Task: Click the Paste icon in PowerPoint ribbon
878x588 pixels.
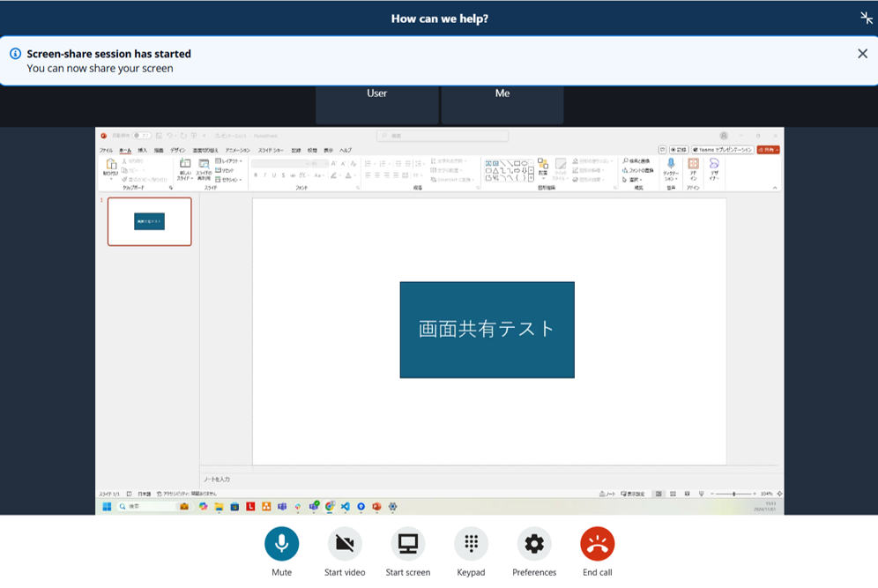Action: pos(111,163)
